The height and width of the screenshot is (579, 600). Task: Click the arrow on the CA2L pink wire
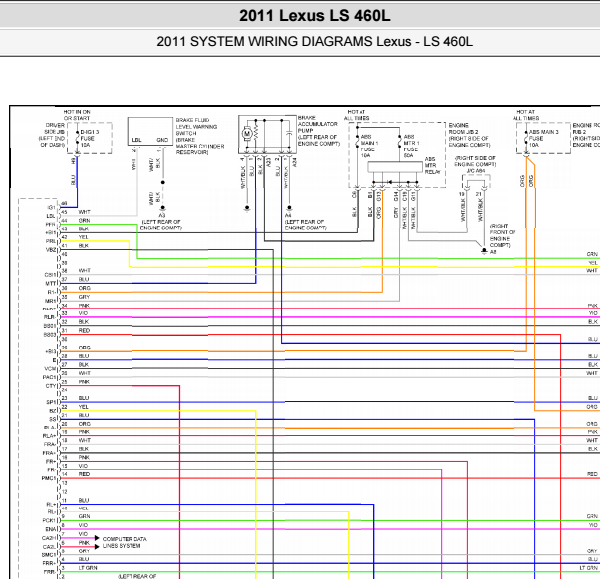point(97,546)
